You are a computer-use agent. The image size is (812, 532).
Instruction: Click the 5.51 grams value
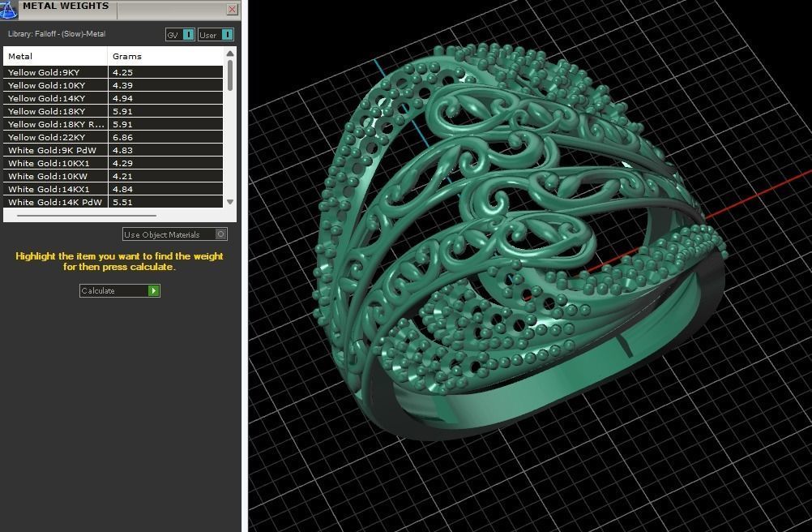coord(122,202)
